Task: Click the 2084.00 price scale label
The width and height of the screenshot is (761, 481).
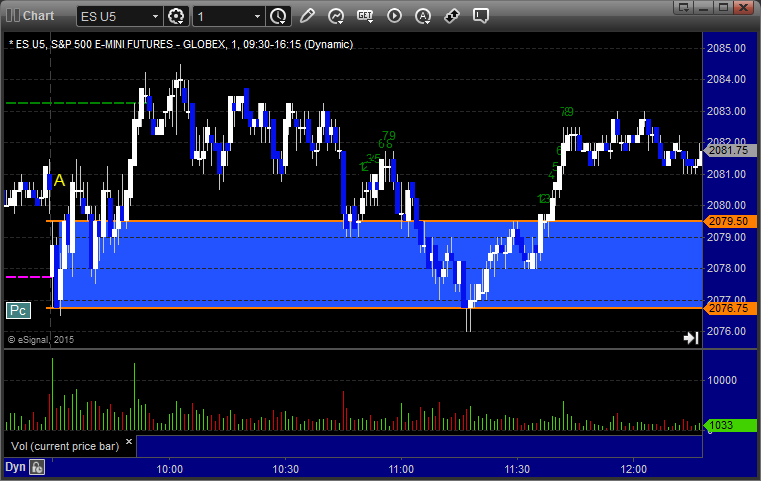Action: pos(726,79)
